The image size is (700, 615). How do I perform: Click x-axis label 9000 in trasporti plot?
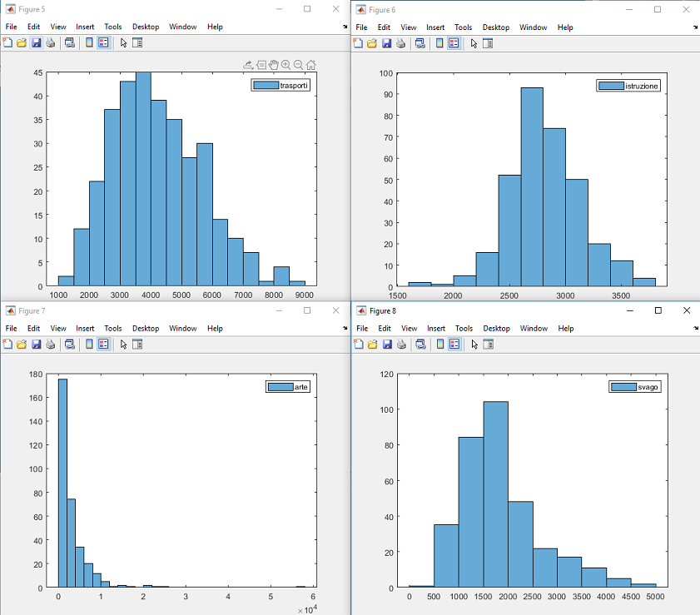click(x=304, y=295)
